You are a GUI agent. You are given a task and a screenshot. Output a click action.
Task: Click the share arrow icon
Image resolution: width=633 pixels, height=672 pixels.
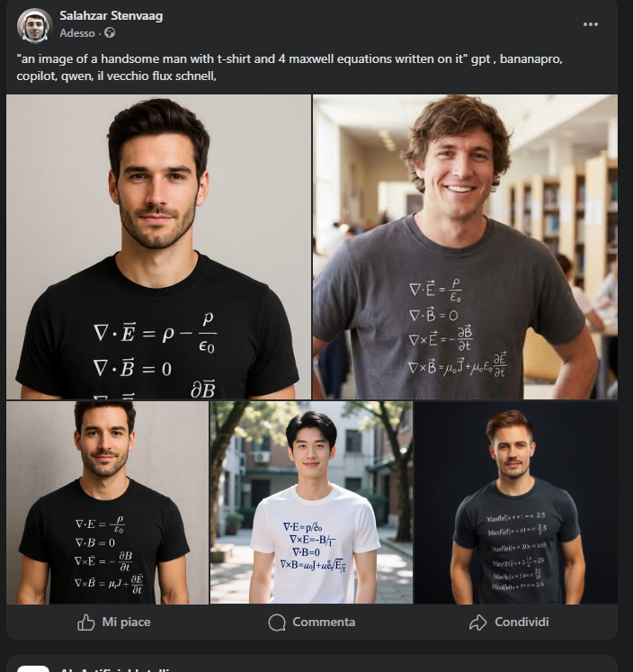[x=477, y=623]
